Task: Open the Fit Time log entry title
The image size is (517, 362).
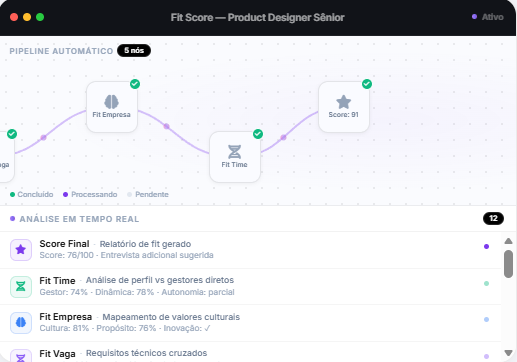Action: click(x=57, y=281)
